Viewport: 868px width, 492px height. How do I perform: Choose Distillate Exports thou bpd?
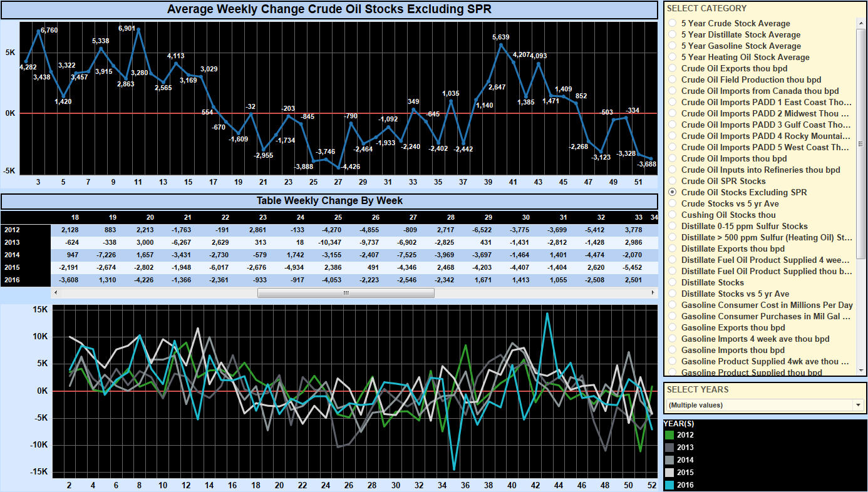tap(673, 249)
